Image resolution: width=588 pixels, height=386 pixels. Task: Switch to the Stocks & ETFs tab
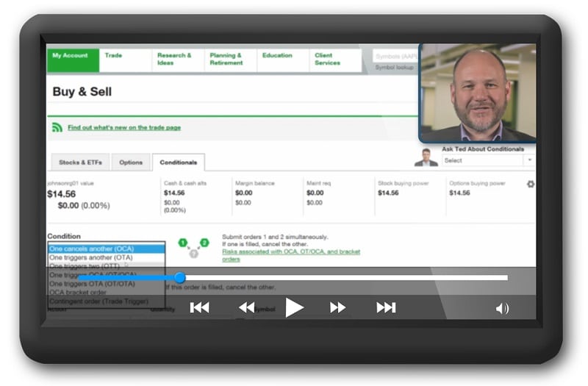point(80,162)
